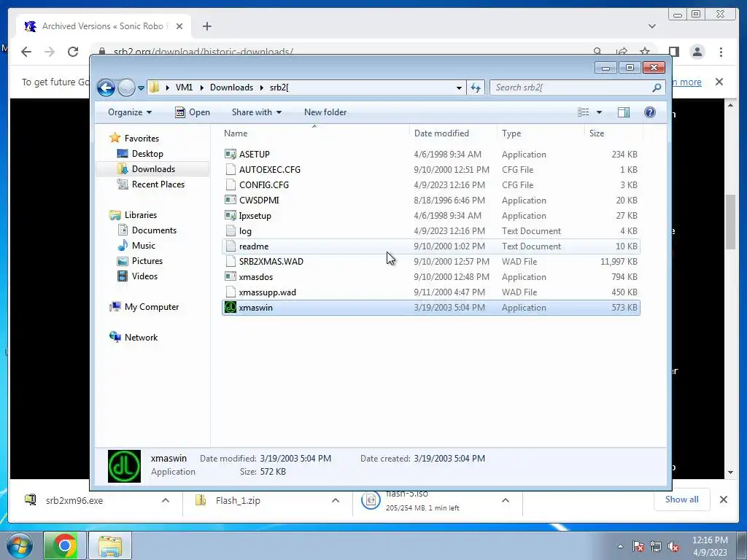Refresh the srb2[ folder view
747x560 pixels.
[476, 87]
